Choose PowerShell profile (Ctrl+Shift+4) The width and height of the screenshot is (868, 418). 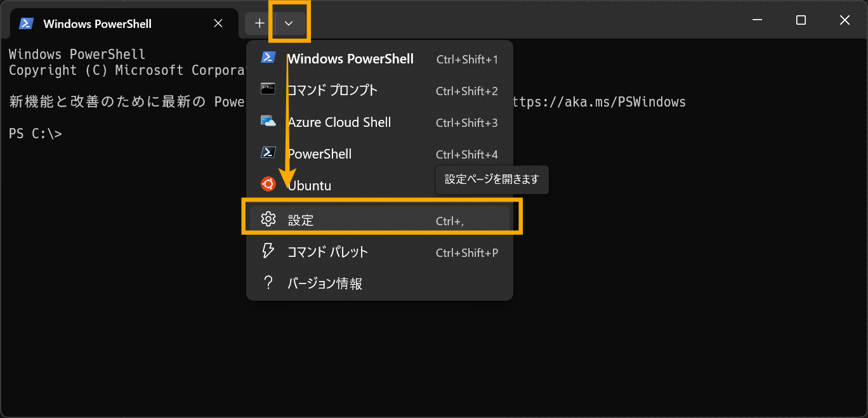(x=379, y=154)
